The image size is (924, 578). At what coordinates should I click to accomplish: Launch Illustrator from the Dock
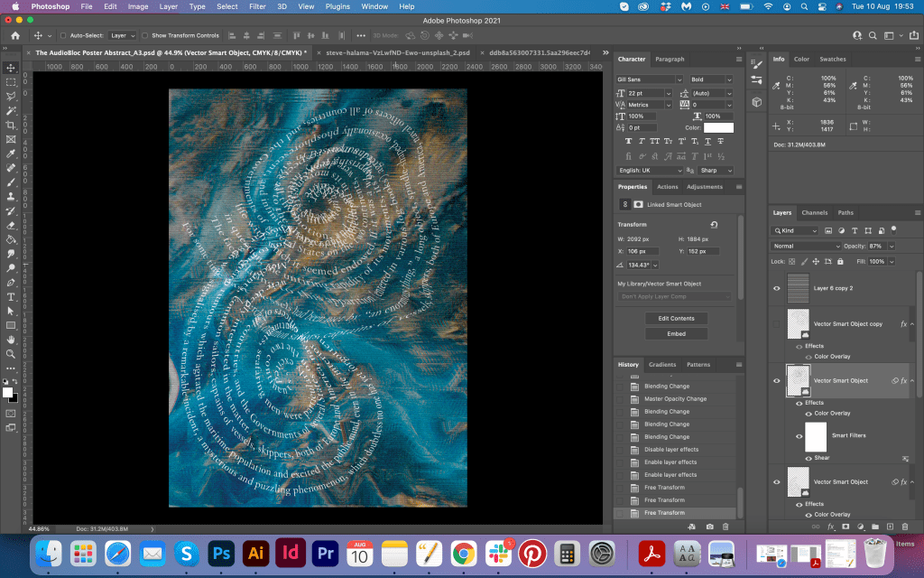(x=255, y=553)
